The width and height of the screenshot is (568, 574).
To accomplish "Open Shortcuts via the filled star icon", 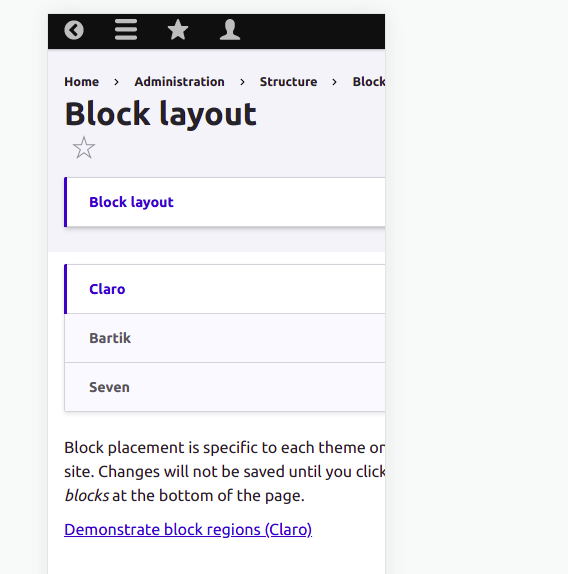I will [x=178, y=30].
